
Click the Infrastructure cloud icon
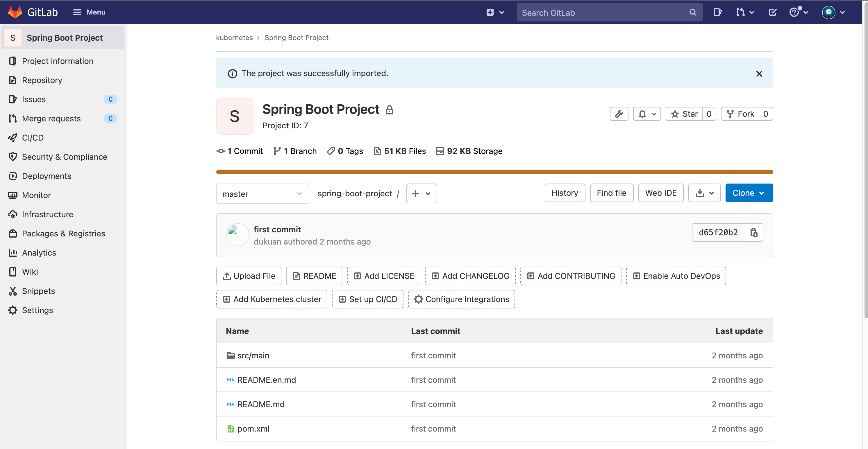(13, 214)
